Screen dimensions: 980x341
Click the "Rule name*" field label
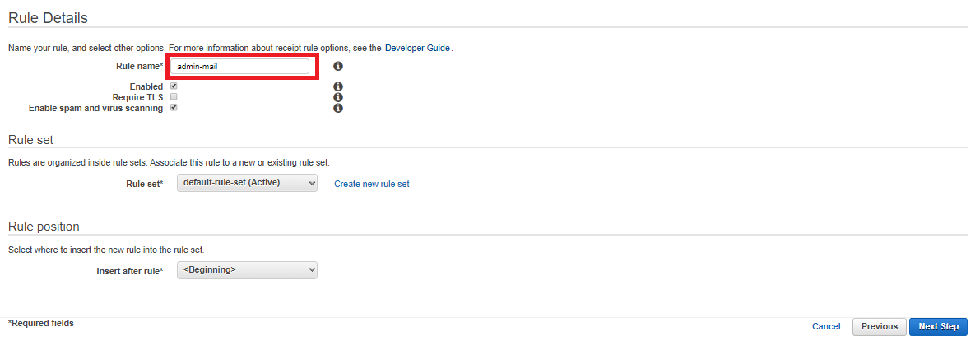click(x=139, y=67)
